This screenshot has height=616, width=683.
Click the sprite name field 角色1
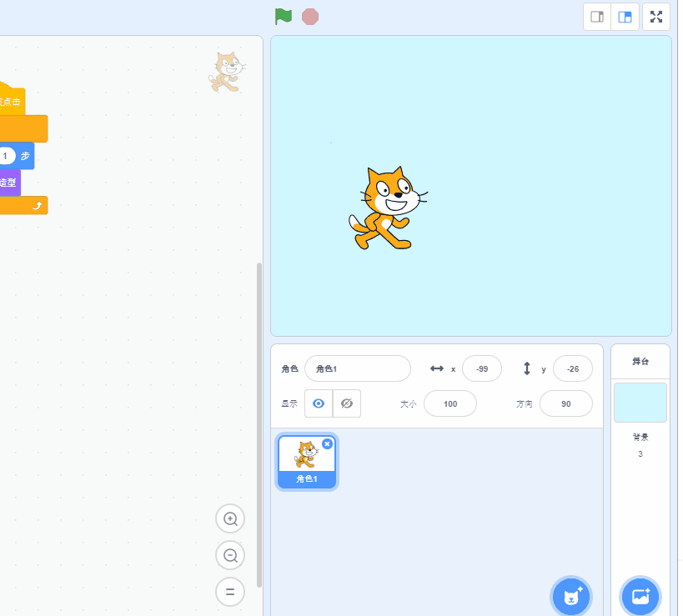[x=358, y=368]
